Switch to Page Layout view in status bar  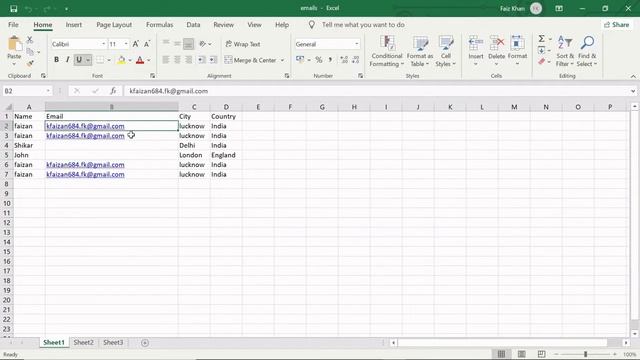(x=522, y=354)
